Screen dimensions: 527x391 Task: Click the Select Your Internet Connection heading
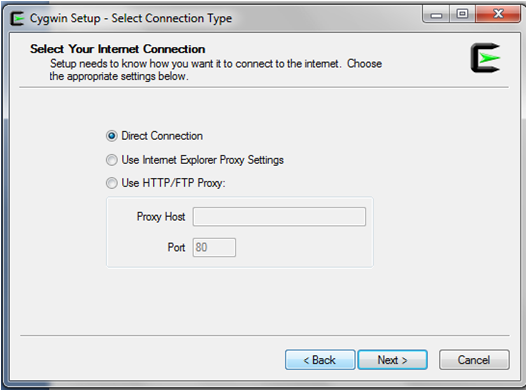coord(118,49)
